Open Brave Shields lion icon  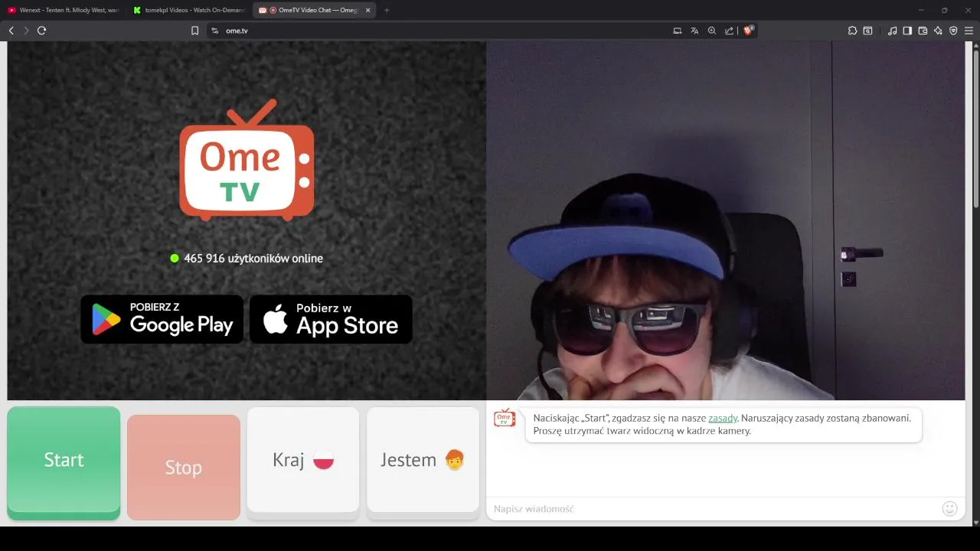click(749, 31)
